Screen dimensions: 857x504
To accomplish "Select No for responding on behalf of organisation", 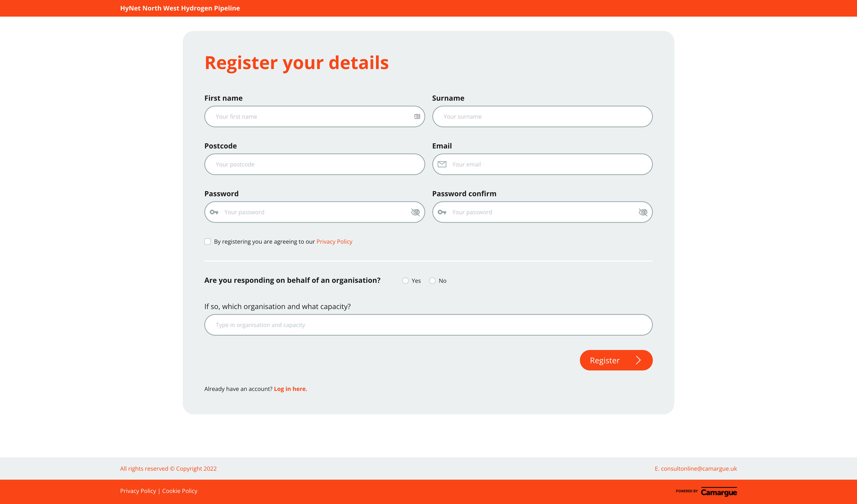I will coord(432,280).
